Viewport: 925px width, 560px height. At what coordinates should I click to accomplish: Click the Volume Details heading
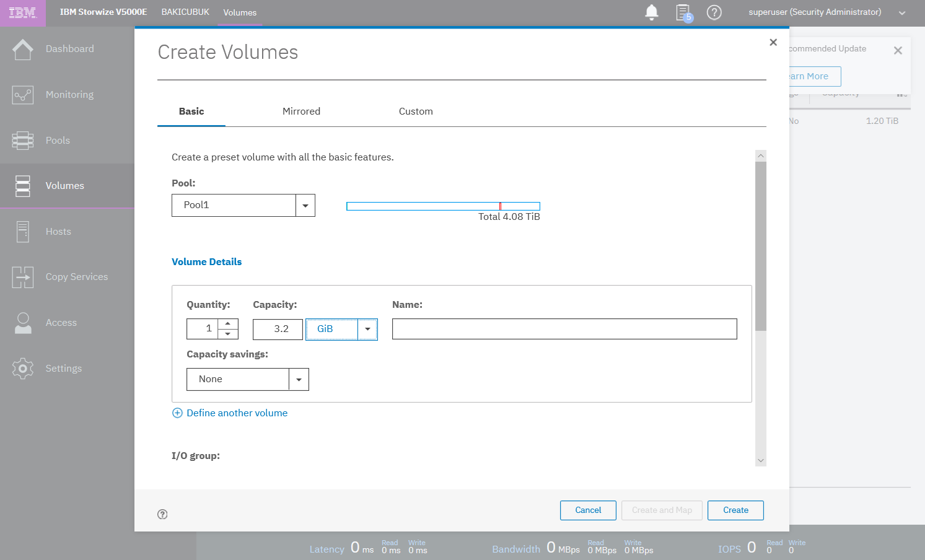(206, 262)
